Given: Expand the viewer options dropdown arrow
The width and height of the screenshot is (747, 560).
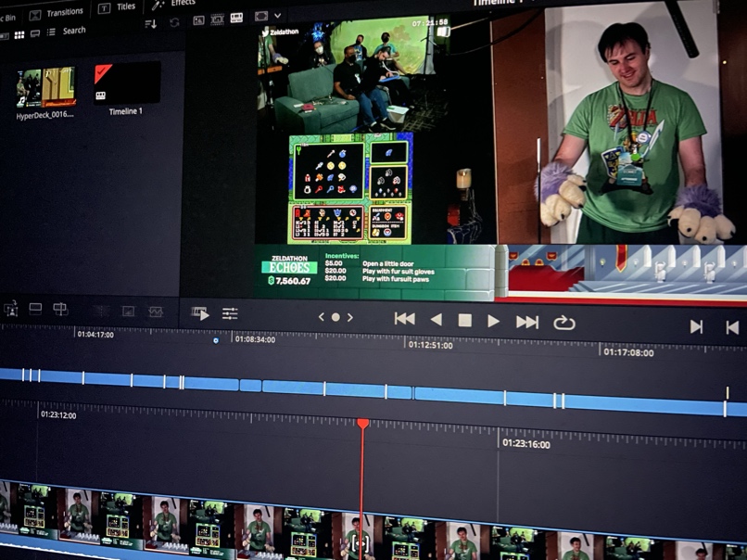Looking at the screenshot, I should [277, 16].
